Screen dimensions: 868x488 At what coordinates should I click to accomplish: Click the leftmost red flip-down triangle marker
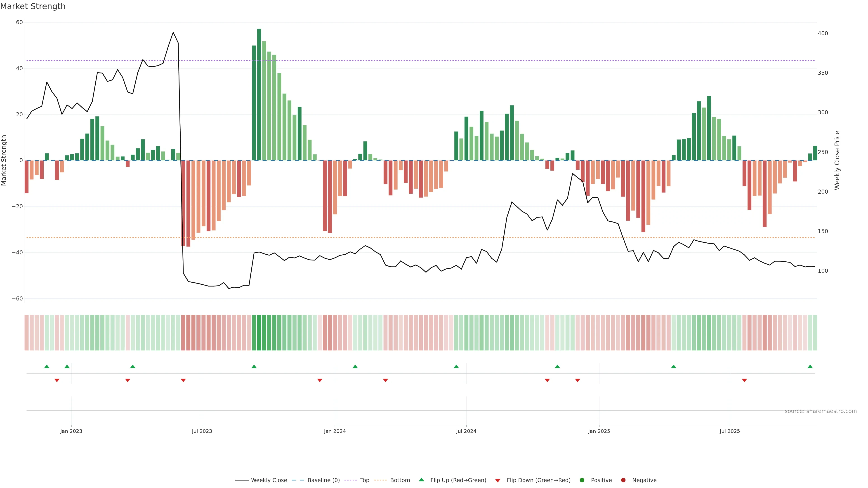[x=57, y=380]
